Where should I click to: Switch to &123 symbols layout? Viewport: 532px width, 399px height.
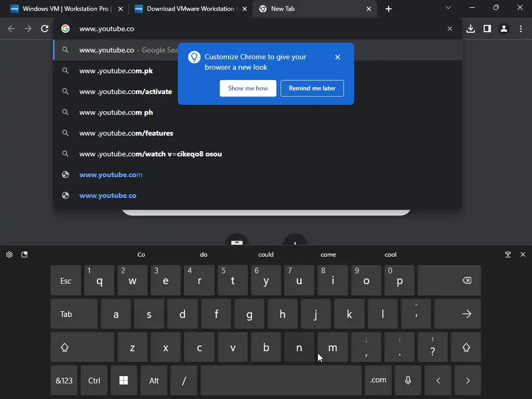(64, 380)
